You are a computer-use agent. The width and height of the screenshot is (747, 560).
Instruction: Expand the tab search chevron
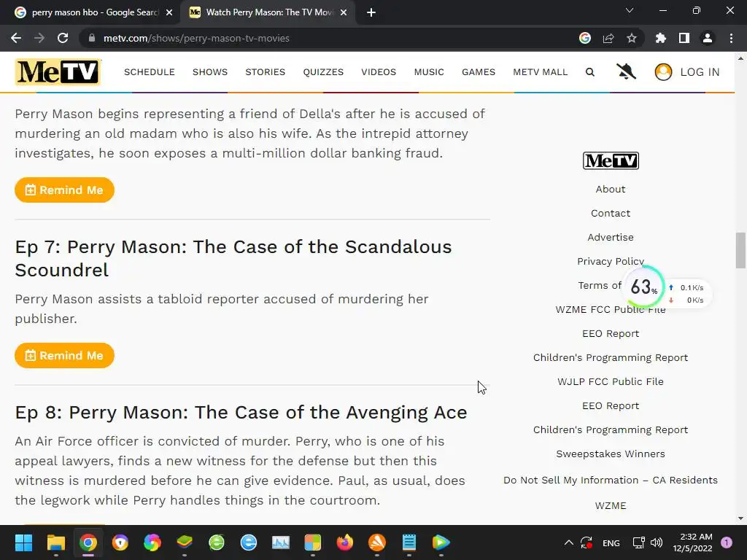(x=630, y=10)
